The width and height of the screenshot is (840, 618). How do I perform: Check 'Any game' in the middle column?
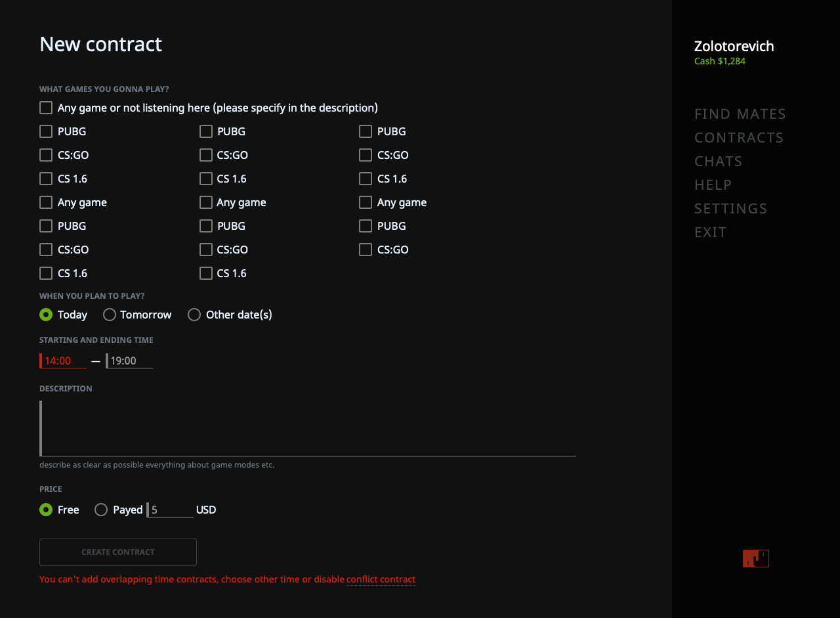pos(206,202)
